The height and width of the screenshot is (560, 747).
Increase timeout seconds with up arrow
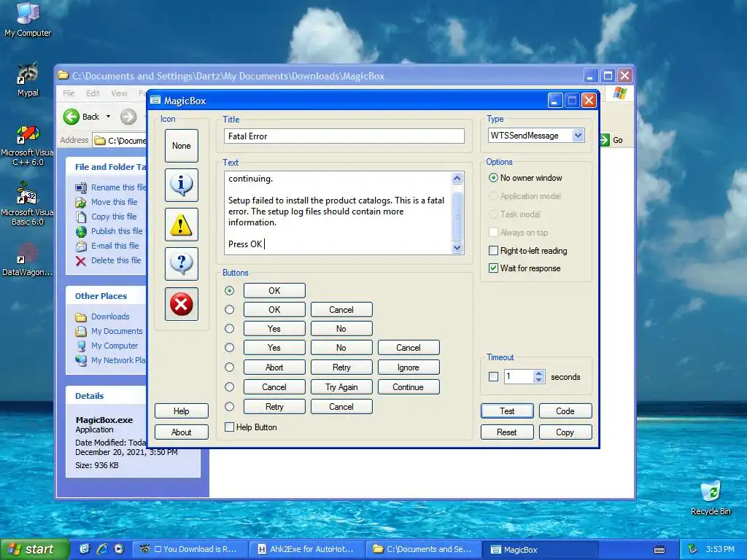coord(539,373)
